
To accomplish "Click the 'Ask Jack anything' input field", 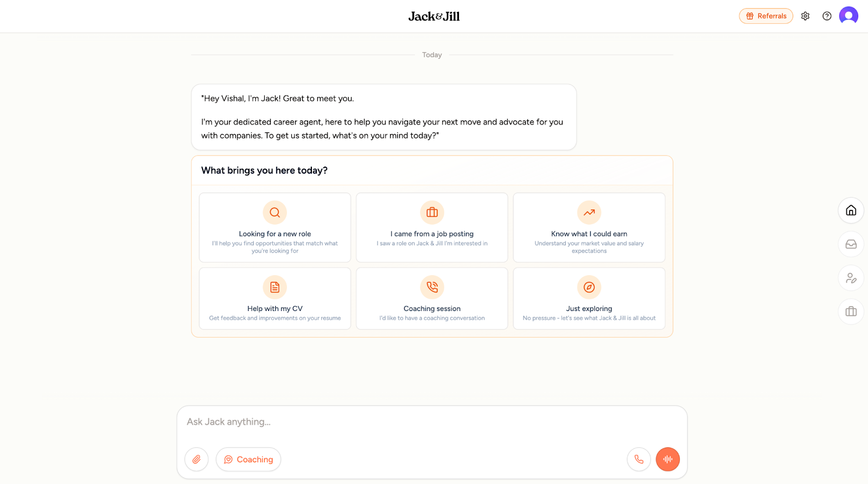I will [x=432, y=422].
